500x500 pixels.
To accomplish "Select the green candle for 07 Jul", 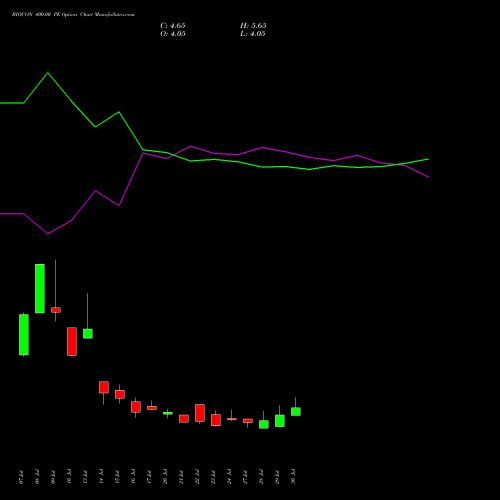I will pos(24,335).
